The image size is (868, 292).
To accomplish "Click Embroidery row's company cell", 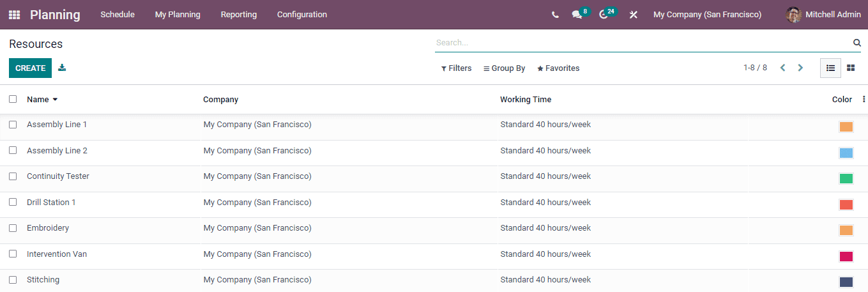I will coord(257,228).
